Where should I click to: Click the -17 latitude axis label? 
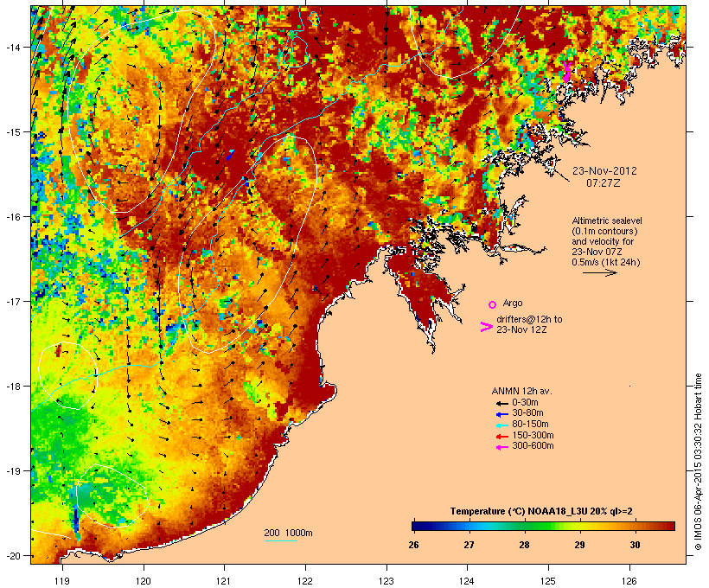click(12, 301)
